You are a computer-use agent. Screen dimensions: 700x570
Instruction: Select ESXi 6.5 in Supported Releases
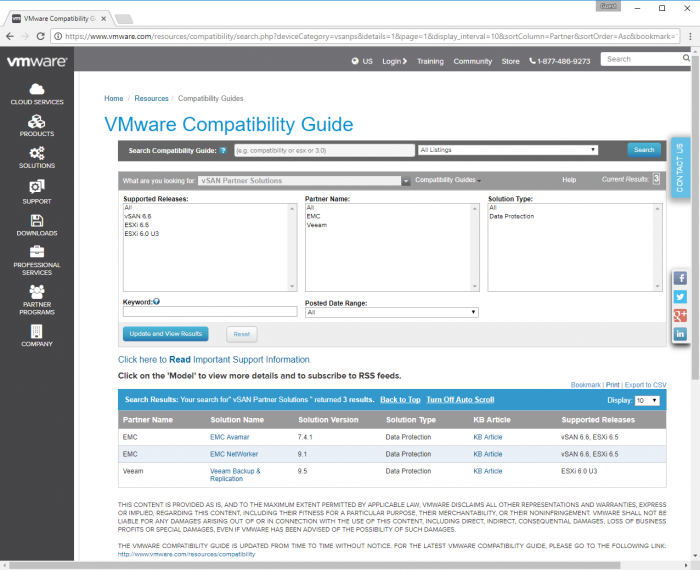coord(137,225)
